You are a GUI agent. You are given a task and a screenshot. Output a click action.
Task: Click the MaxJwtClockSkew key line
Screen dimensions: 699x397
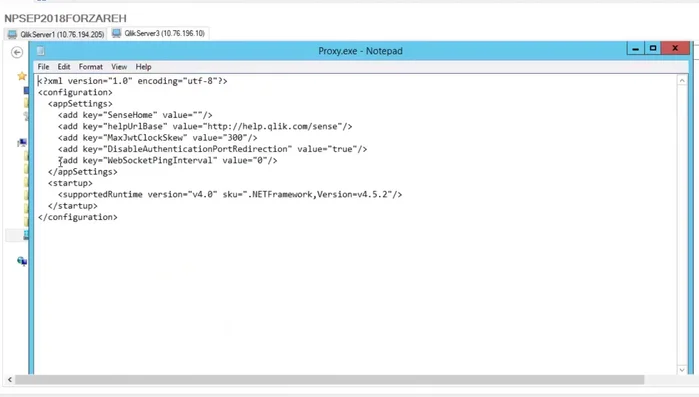point(157,138)
